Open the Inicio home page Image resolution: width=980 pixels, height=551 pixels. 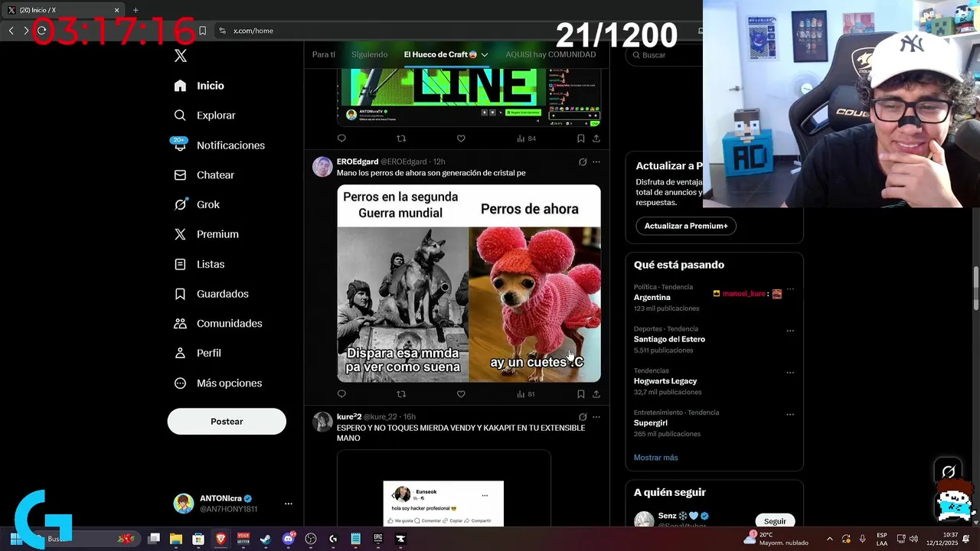(199, 86)
